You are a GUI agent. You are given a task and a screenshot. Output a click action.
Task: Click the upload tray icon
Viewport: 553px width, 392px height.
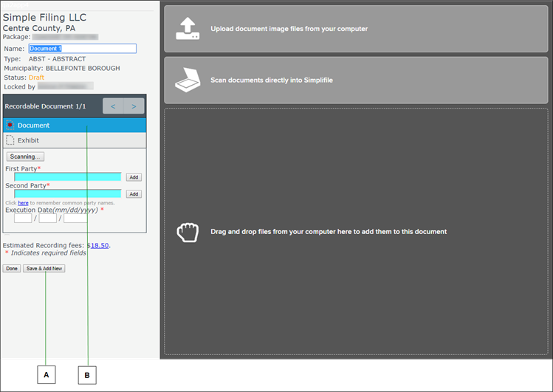pyautogui.click(x=188, y=29)
